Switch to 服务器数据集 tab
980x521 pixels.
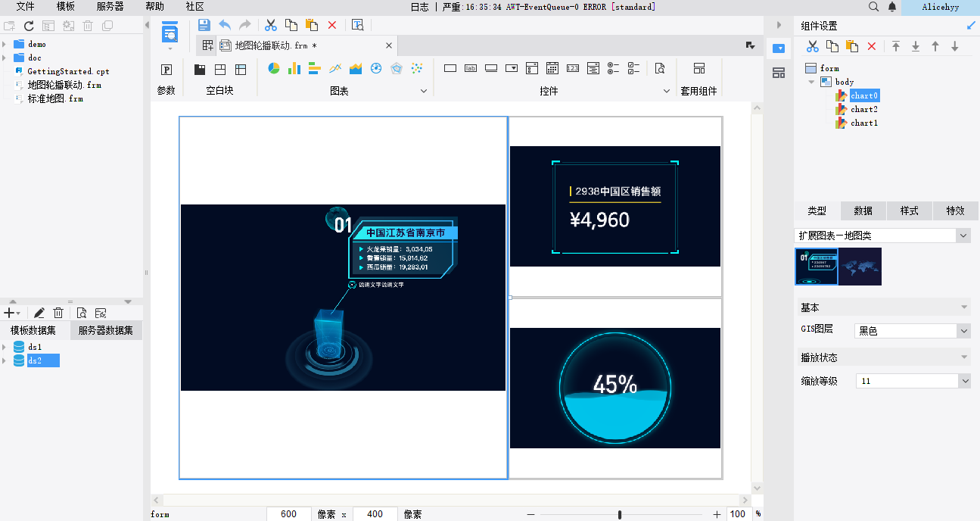coord(106,330)
